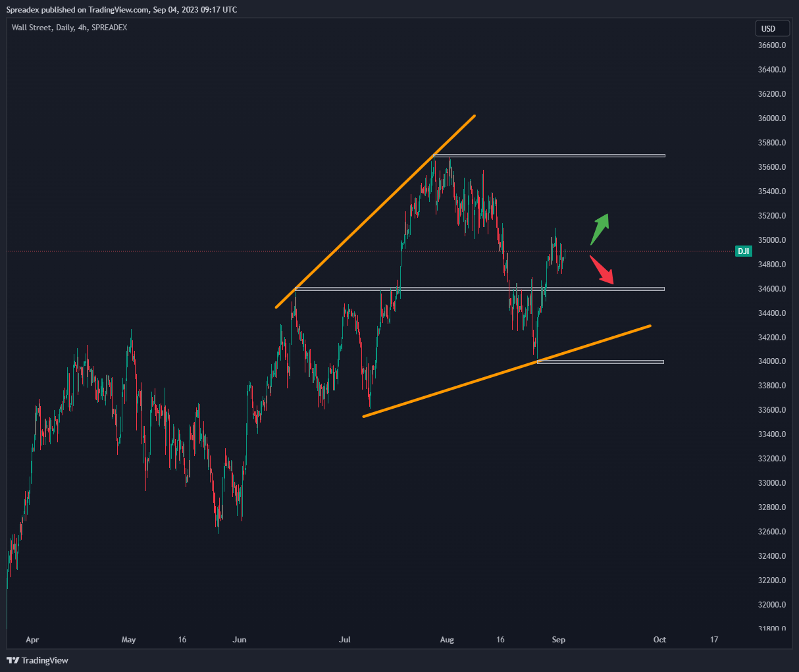Click the TradingView logo at bottom left
Viewport: 799px width, 672px height.
point(38,660)
